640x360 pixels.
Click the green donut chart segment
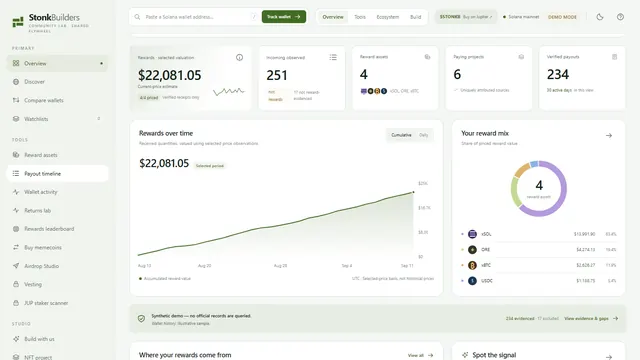(515, 192)
